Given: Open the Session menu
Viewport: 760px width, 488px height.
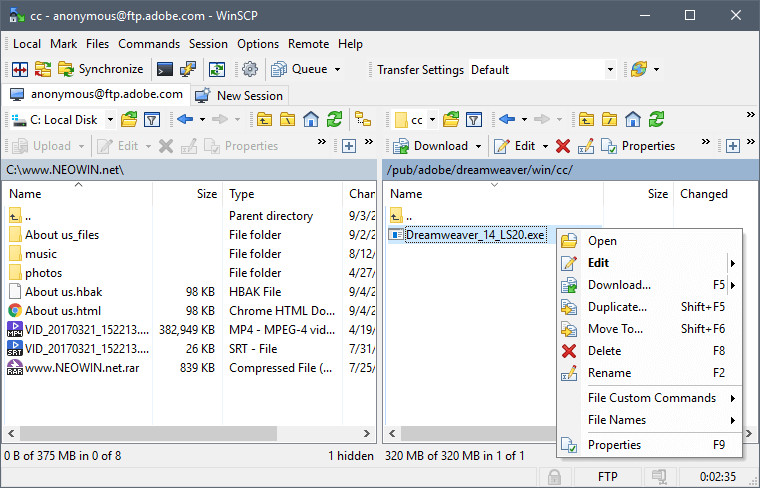Looking at the screenshot, I should click(208, 44).
